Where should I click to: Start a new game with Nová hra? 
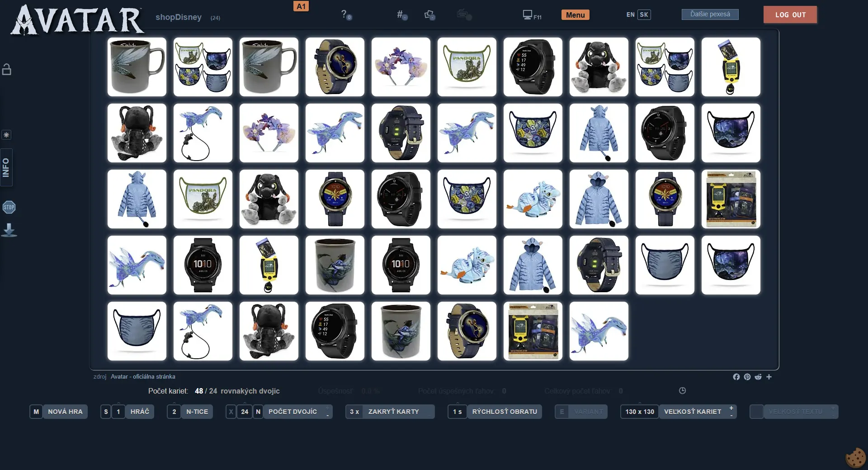click(65, 412)
